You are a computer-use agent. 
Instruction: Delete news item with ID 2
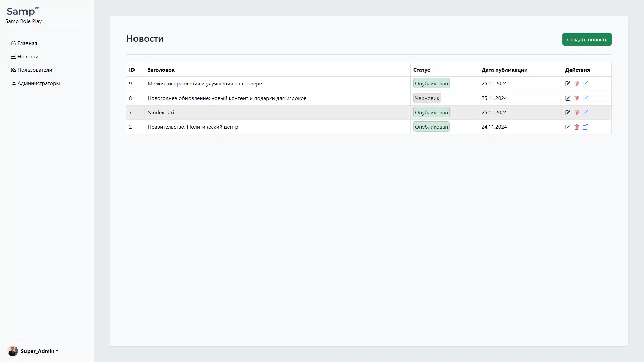[x=576, y=127]
